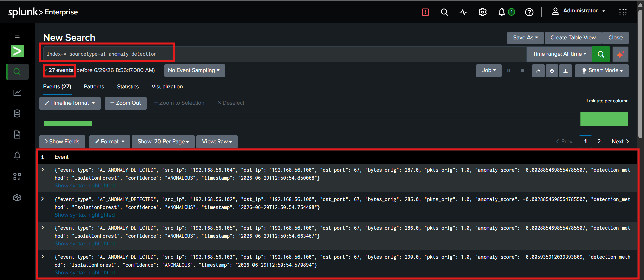The height and width of the screenshot is (280, 644).
Task: Click the small green timeline bar
Action: point(68,123)
